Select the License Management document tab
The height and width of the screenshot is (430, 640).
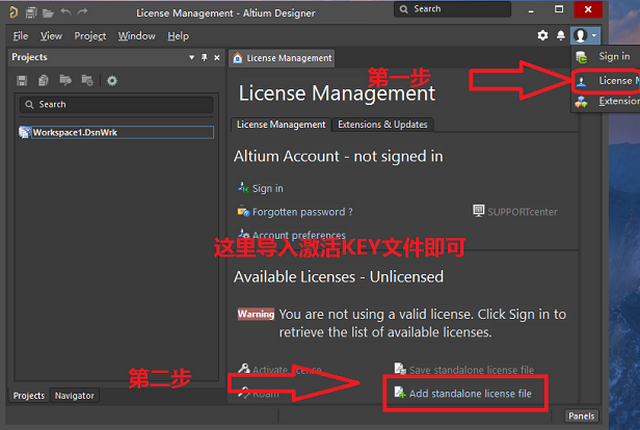click(x=282, y=58)
